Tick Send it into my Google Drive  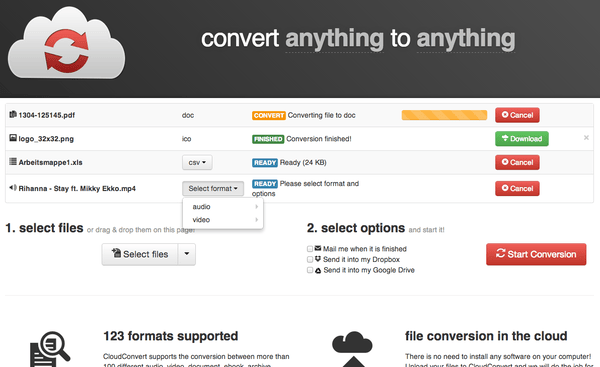[x=310, y=270]
